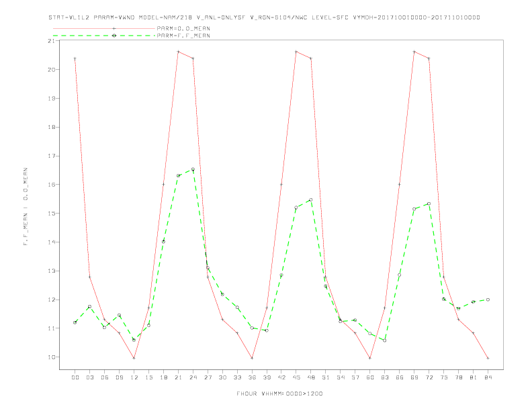Click x-axis forecast hour label 27

click(x=208, y=377)
